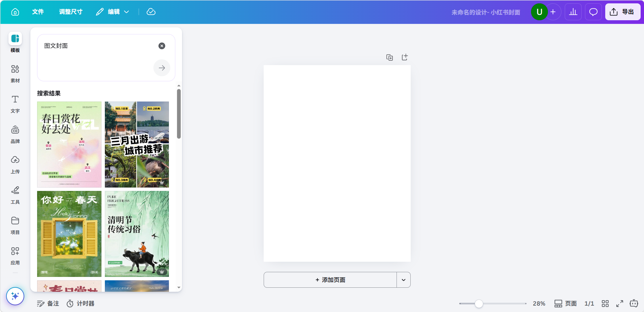This screenshot has height=312, width=644.
Task: Click the 导出 export button
Action: [622, 12]
